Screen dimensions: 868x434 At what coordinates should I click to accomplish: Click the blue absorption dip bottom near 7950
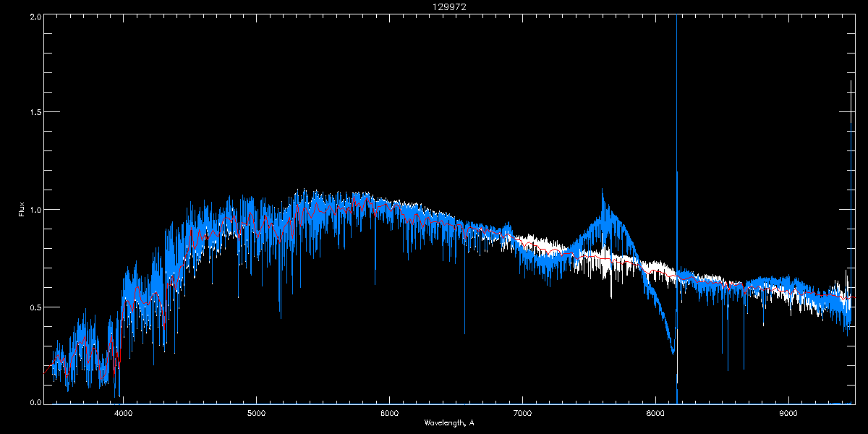pos(673,352)
